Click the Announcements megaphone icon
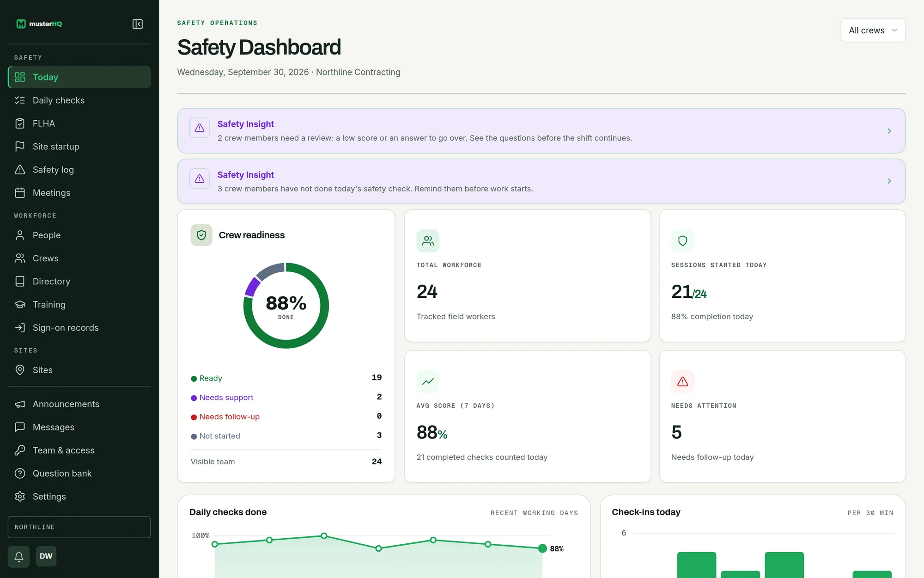The image size is (924, 578). [x=20, y=404]
